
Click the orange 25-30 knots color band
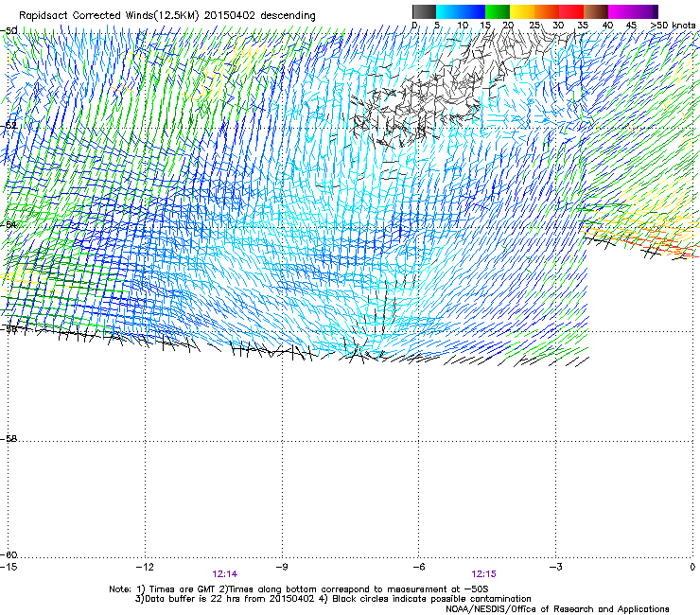(547, 11)
